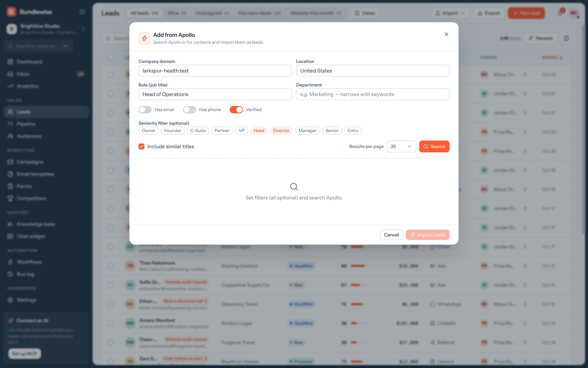Screen dimensions: 588x368
Task: Click the Export button in background header
Action: 489,13
